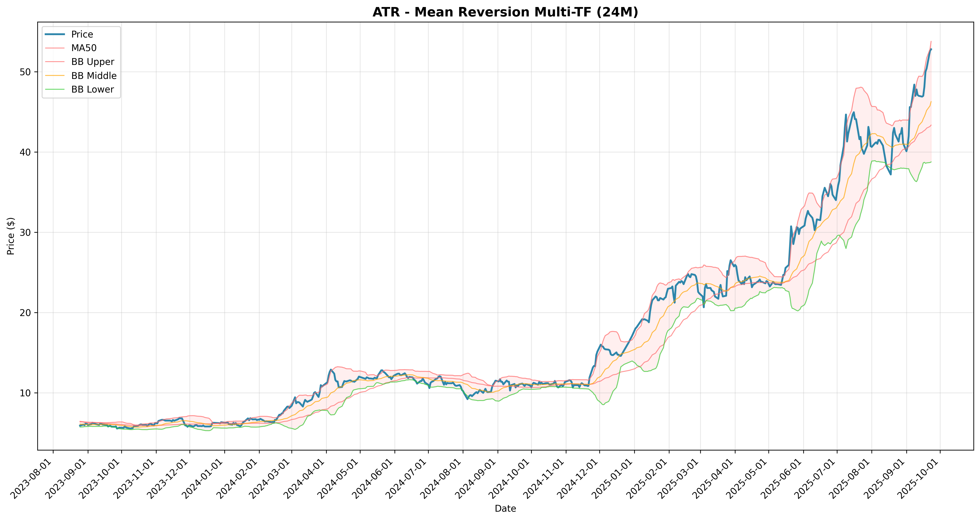The width and height of the screenshot is (980, 520).
Task: Click the 'BB Middle' legend label
Action: pyautogui.click(x=94, y=76)
